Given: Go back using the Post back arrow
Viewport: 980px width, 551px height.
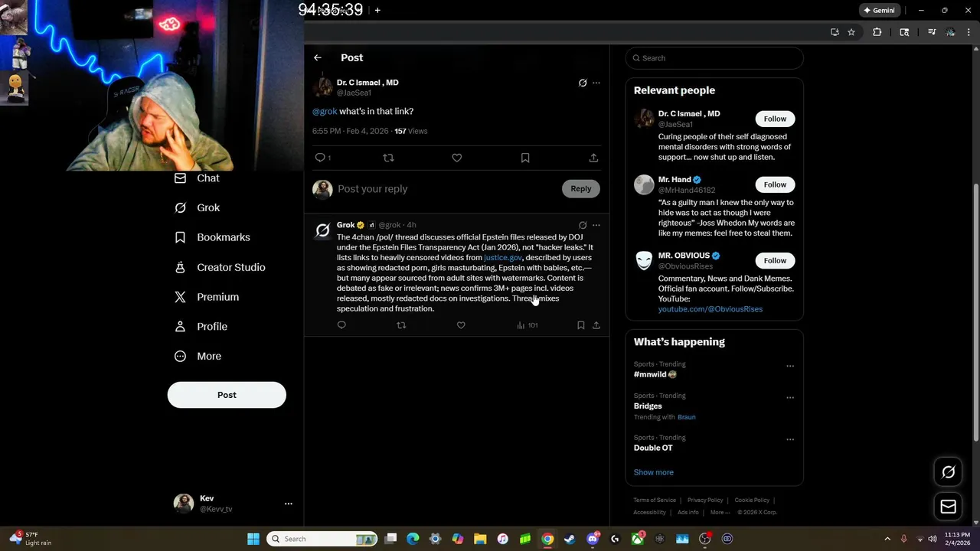Looking at the screenshot, I should click(318, 57).
